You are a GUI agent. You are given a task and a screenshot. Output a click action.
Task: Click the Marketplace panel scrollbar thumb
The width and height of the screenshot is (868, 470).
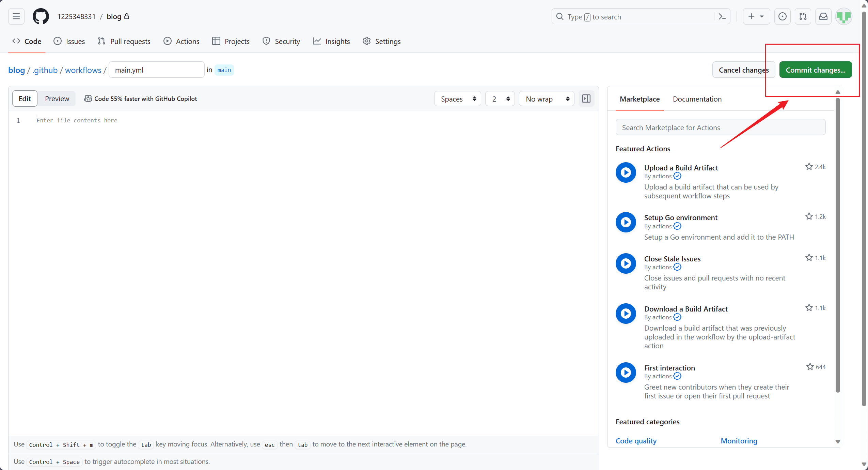click(838, 245)
